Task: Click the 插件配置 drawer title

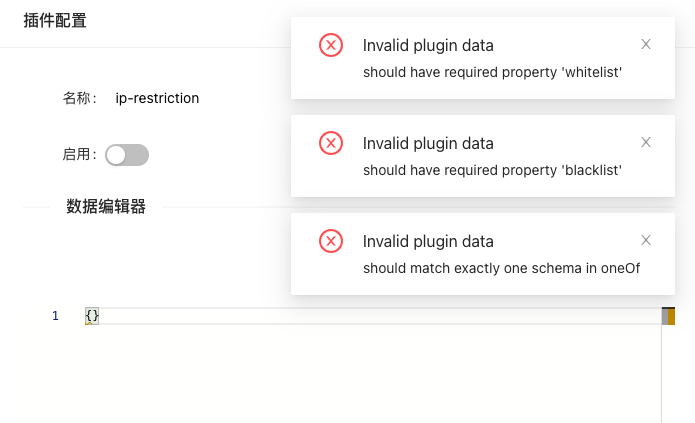Action: (x=55, y=20)
